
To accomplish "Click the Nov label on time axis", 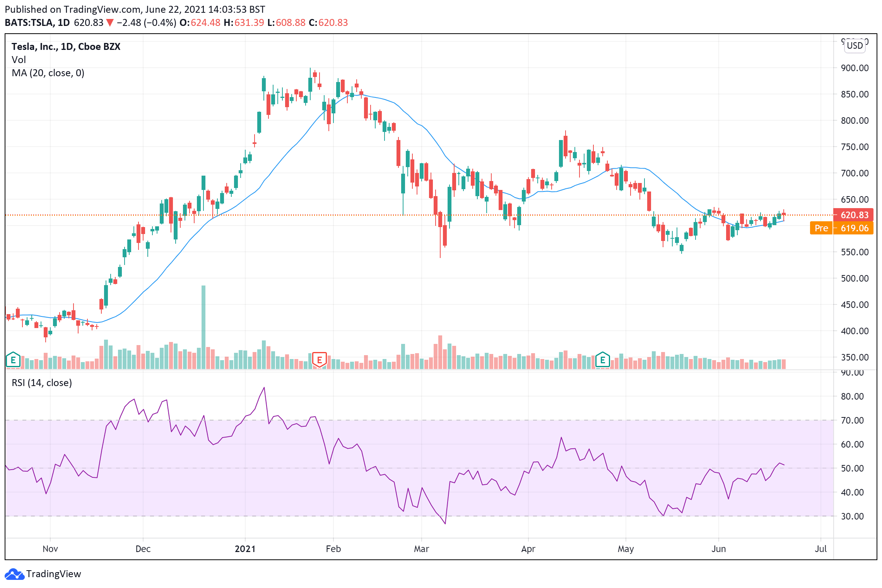I will [50, 549].
